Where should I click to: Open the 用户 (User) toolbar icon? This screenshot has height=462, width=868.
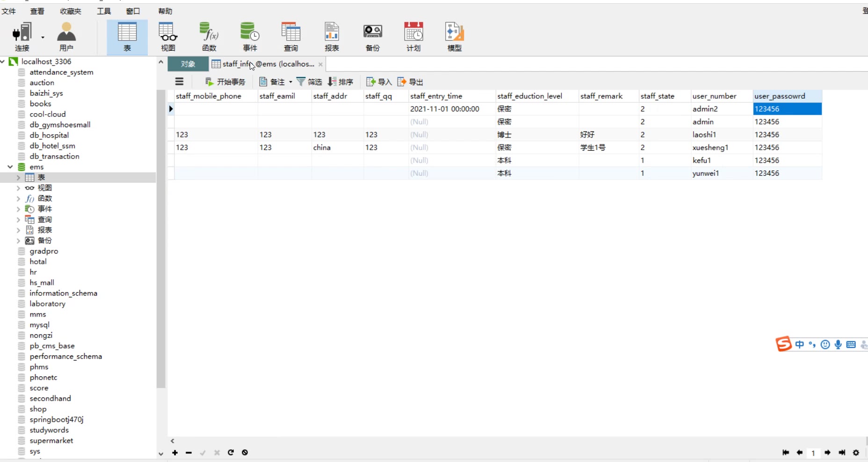click(x=66, y=37)
